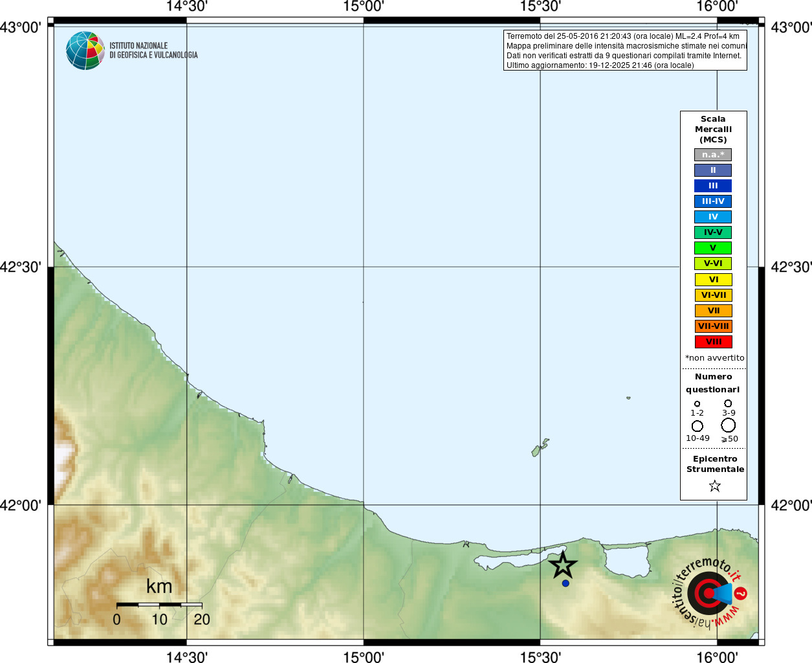Select the yellow VI intensity swatch
The height and width of the screenshot is (663, 812).
click(713, 280)
